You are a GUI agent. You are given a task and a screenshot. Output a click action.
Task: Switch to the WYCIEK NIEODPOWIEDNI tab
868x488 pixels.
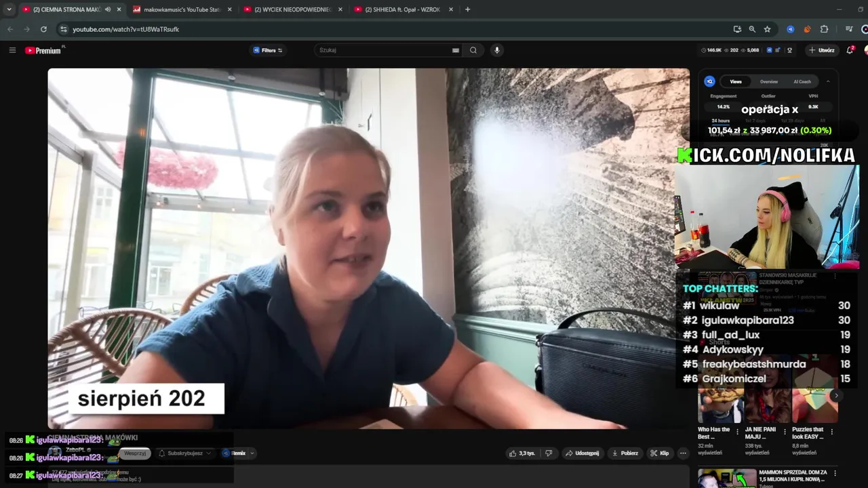293,9
